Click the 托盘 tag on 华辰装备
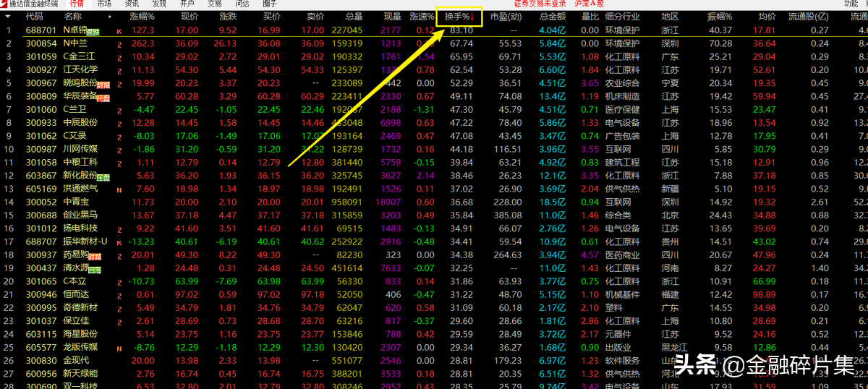868x389 pixels. 103,97
